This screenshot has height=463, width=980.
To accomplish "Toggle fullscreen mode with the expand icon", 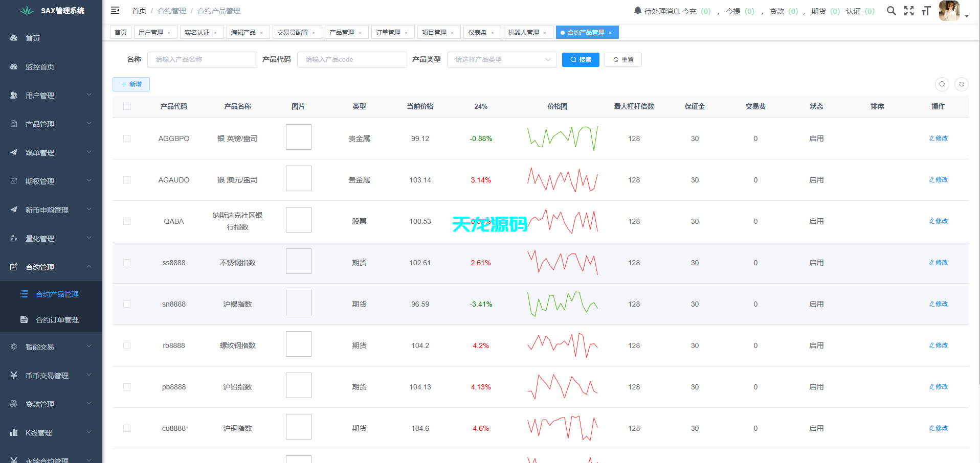I will [x=909, y=10].
